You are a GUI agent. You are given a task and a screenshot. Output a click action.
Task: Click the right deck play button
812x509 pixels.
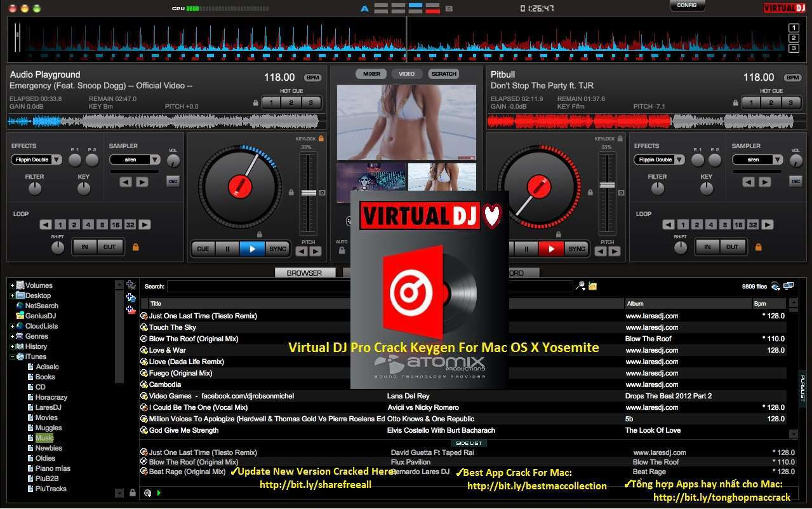pyautogui.click(x=551, y=249)
